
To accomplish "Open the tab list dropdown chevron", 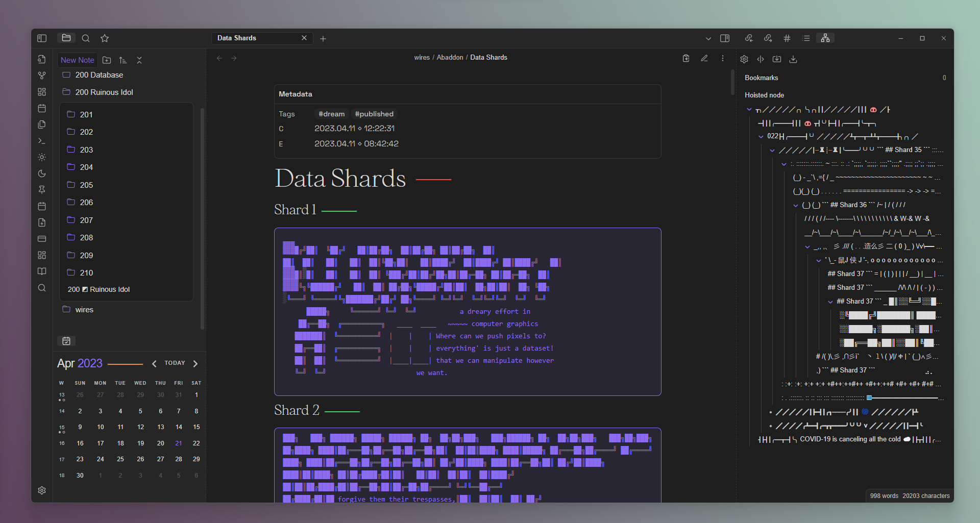I will coord(708,38).
